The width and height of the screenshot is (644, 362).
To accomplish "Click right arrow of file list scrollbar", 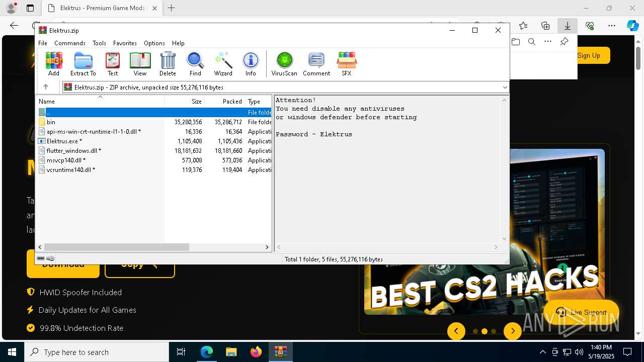I will (x=267, y=247).
